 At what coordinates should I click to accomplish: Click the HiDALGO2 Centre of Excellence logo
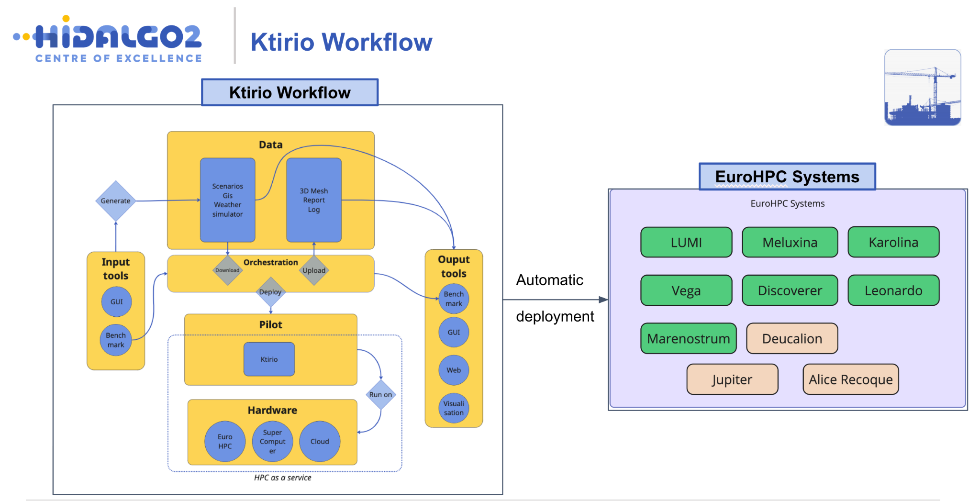click(x=107, y=39)
